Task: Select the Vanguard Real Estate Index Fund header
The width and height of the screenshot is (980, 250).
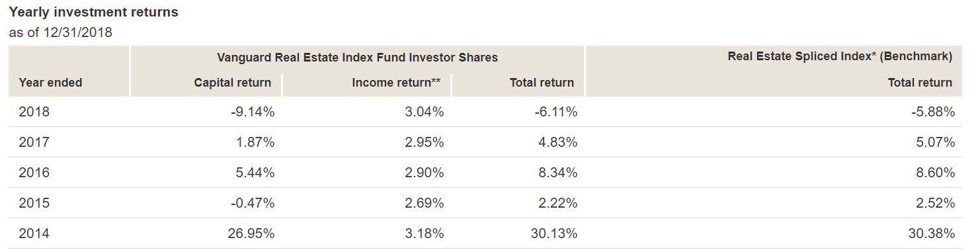Action: [x=357, y=58]
